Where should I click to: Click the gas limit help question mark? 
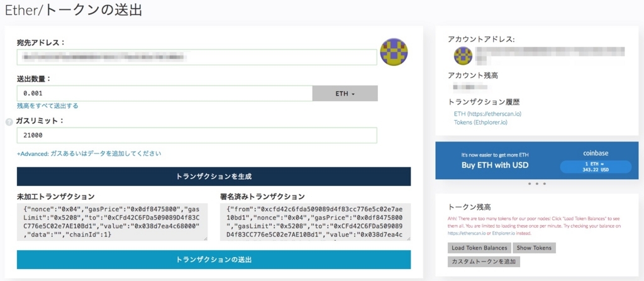(9, 123)
